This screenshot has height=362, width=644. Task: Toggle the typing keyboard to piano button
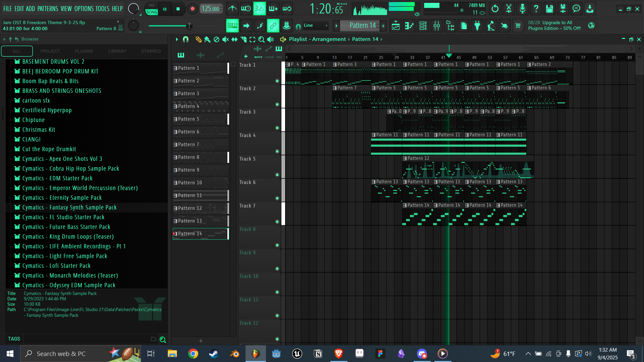click(x=232, y=26)
